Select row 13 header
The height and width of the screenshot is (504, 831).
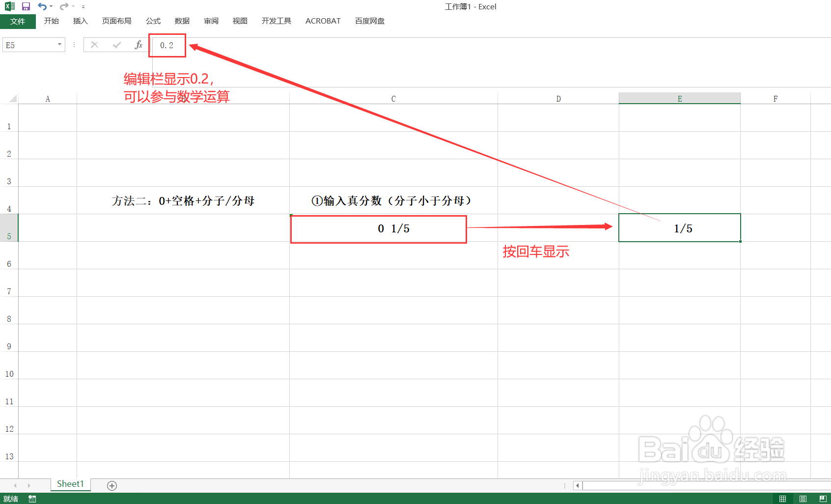point(9,448)
